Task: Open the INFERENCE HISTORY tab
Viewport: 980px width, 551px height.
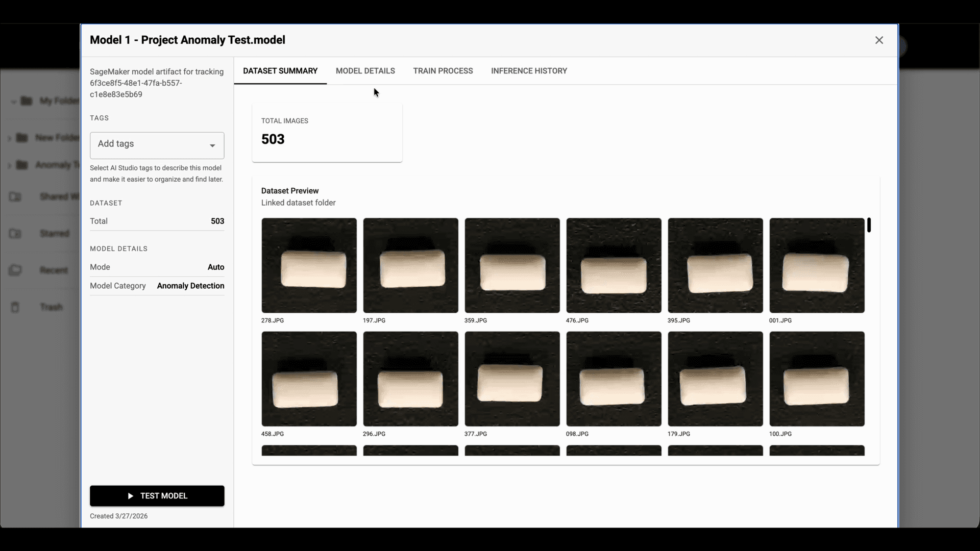Action: click(529, 71)
